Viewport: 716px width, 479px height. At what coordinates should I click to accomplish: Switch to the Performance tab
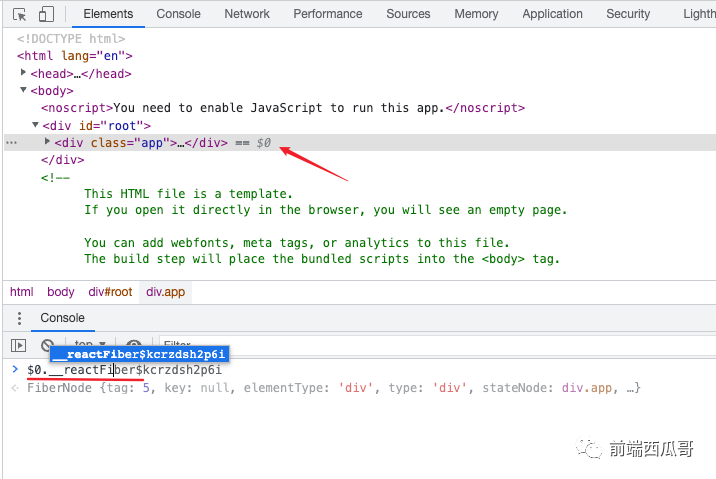[x=328, y=14]
